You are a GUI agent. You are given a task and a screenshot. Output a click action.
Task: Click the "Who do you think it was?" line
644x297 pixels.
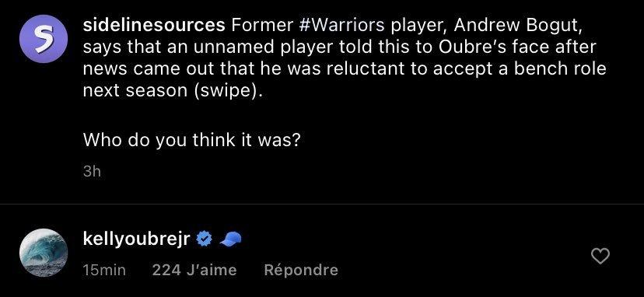(x=192, y=141)
